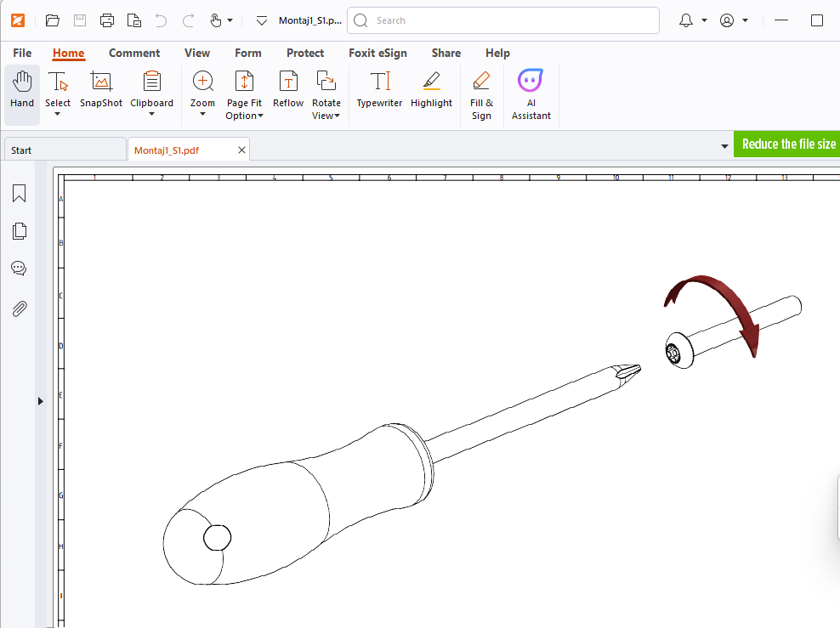Viewport: 840px width, 628px height.
Task: Expand the Zoom dropdown arrow
Action: point(202,114)
